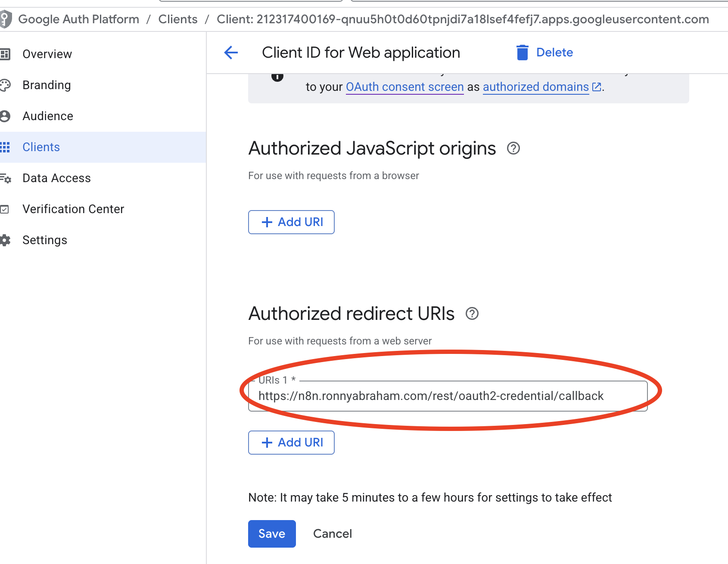
Task: Cancel the client changes
Action: [x=332, y=534]
